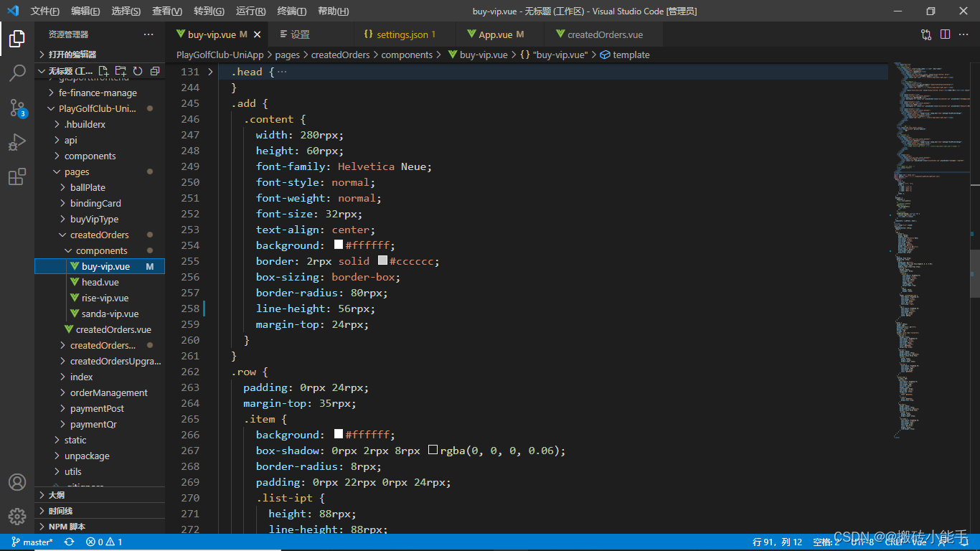The width and height of the screenshot is (980, 551).
Task: Click the #ffffff swatch on line 254
Action: (339, 245)
